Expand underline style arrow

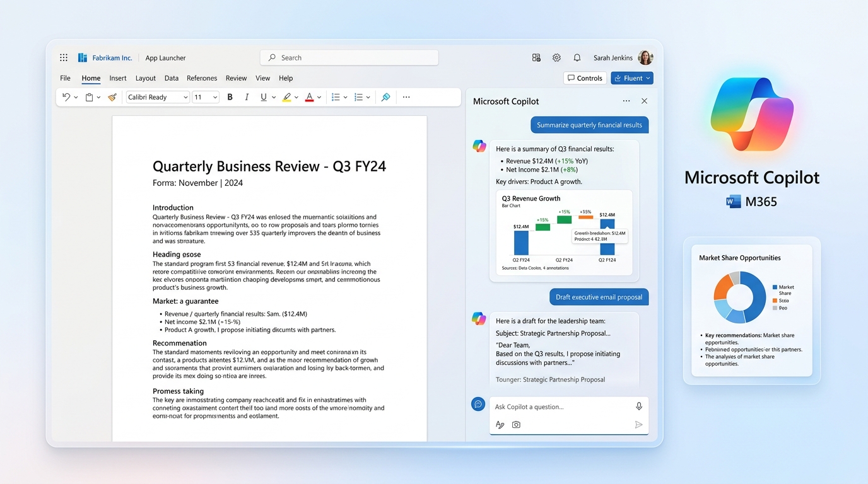click(x=274, y=98)
